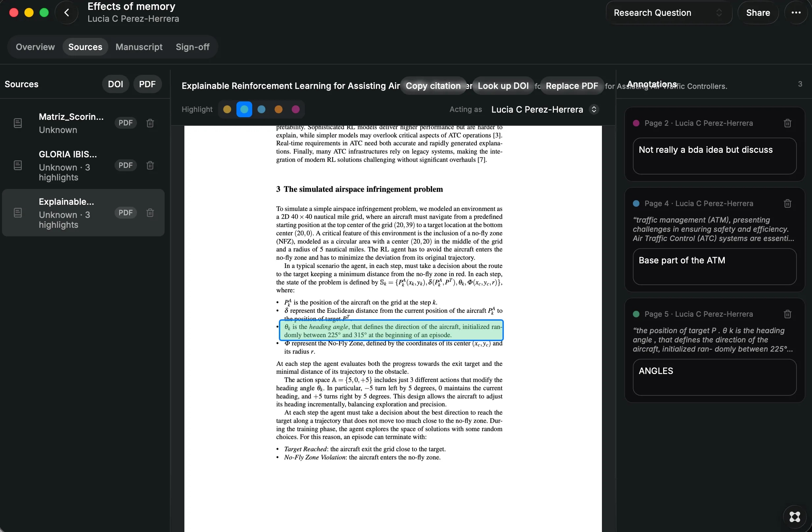
Task: Open PDF badge for Matriz_Scorin
Action: point(125,123)
